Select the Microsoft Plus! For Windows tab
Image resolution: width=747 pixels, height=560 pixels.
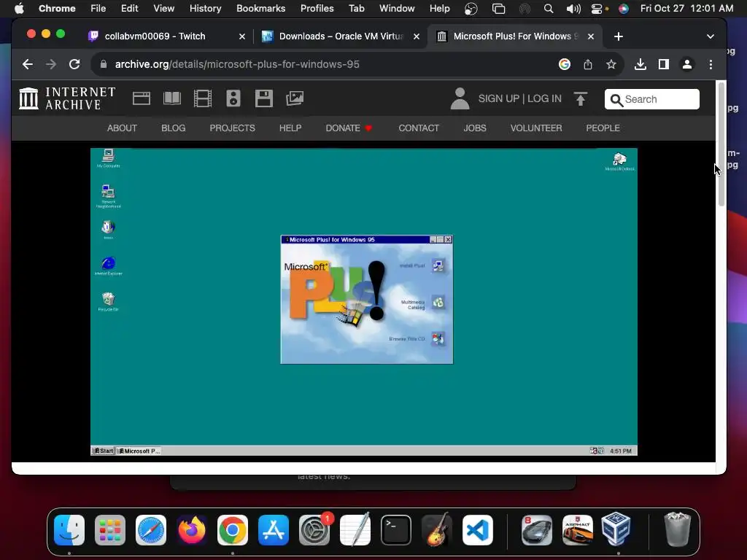click(x=514, y=36)
